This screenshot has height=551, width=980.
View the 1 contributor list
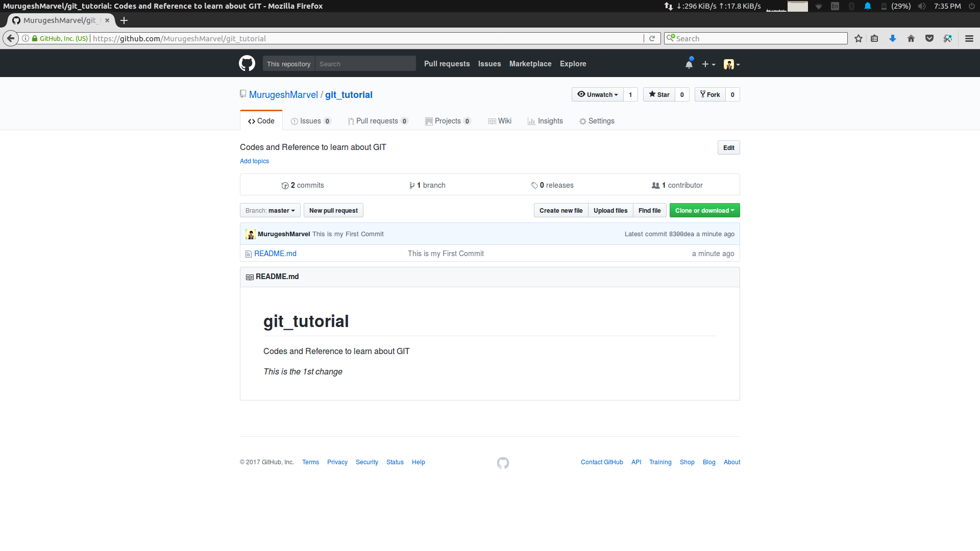point(677,185)
